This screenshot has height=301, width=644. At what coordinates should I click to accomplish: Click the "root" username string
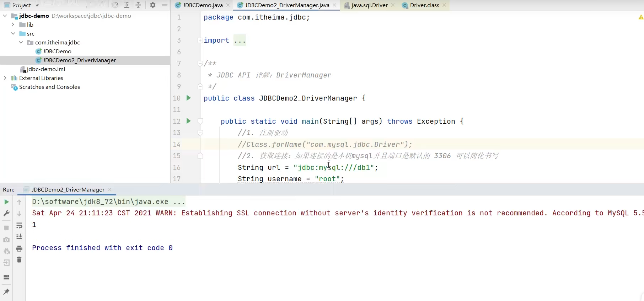point(327,179)
